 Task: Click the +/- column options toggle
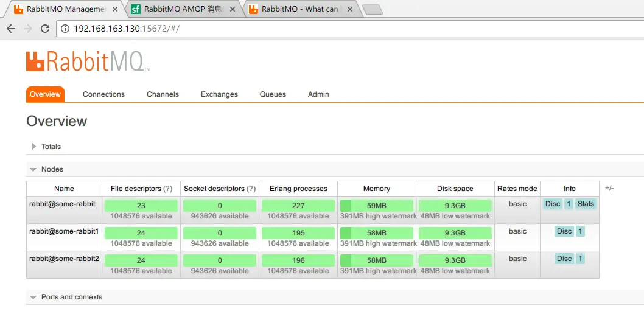pos(609,189)
